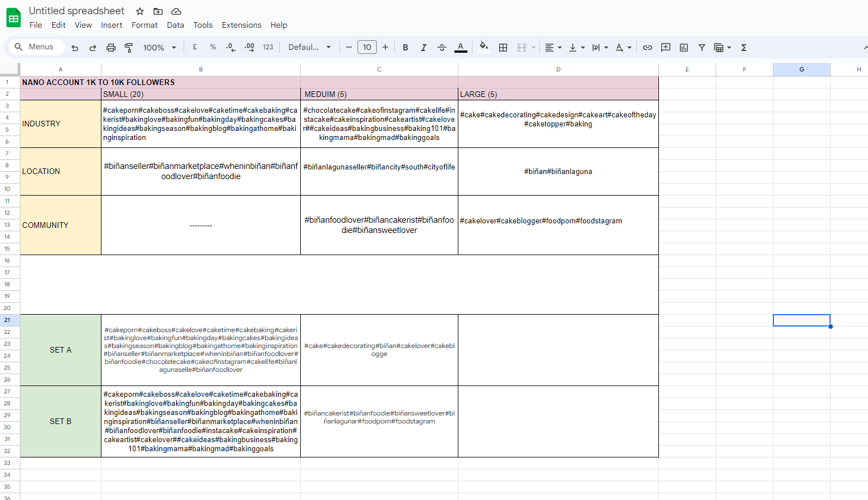Decrease font size with minus button
Image resolution: width=868 pixels, height=500 pixels.
point(349,48)
